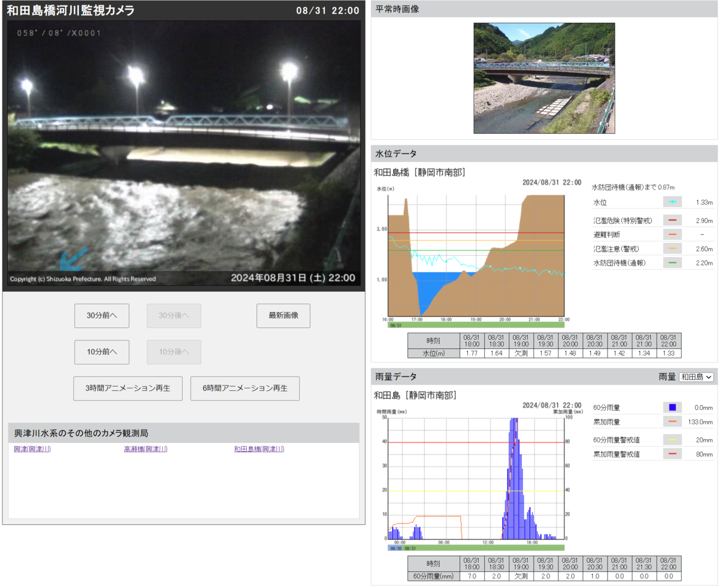Click the yellow 60分雨量警戒値 legend swatch

point(672,441)
